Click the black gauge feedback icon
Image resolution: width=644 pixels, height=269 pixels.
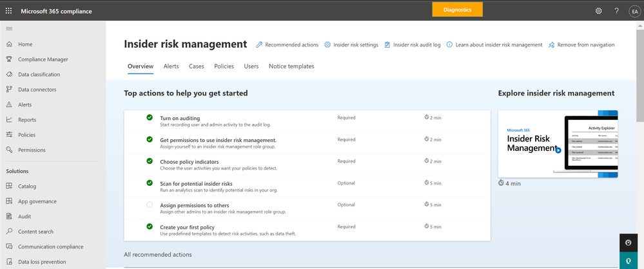pos(628,243)
